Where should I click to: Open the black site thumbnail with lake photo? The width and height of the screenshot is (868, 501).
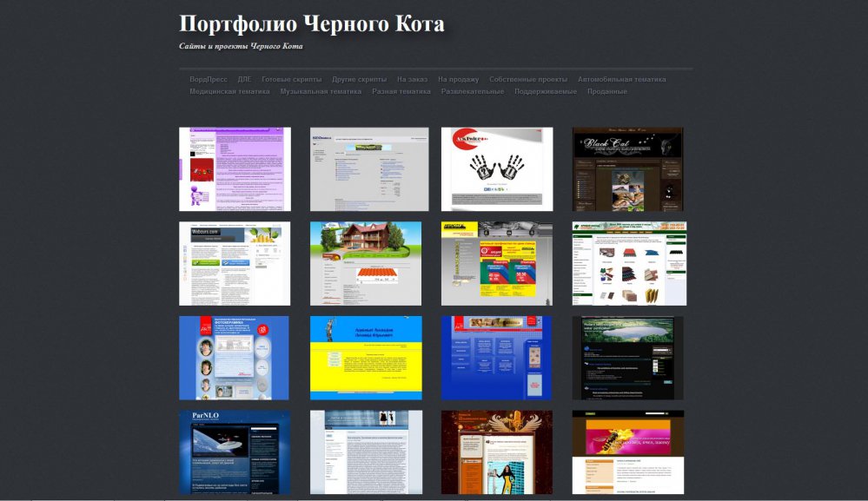(627, 358)
